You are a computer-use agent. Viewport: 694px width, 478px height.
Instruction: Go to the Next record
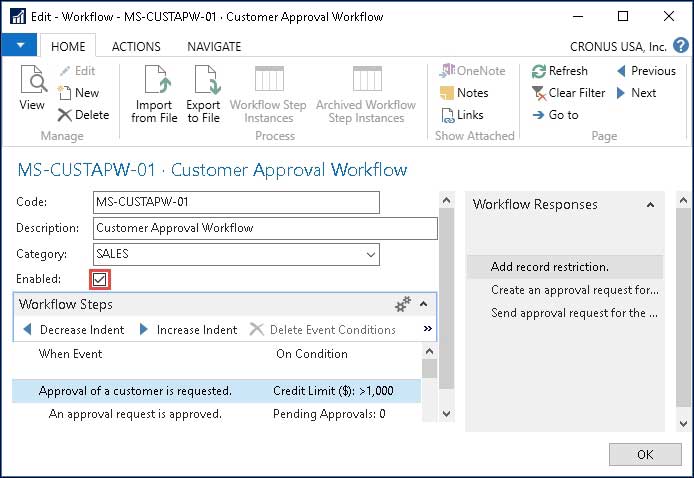pos(635,93)
